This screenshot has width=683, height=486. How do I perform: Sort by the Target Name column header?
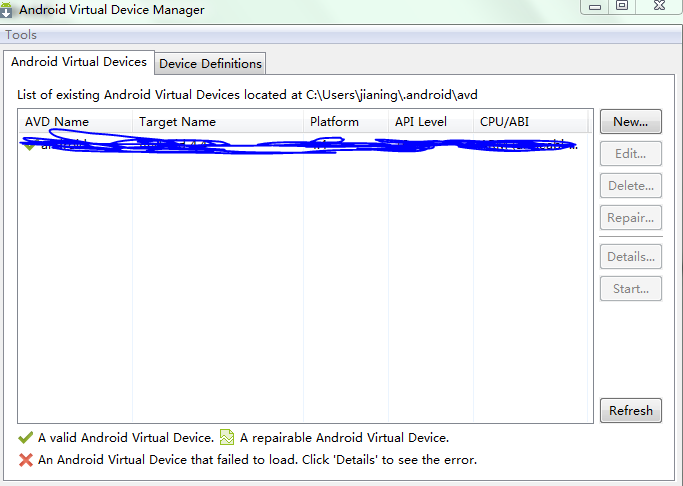click(x=218, y=122)
